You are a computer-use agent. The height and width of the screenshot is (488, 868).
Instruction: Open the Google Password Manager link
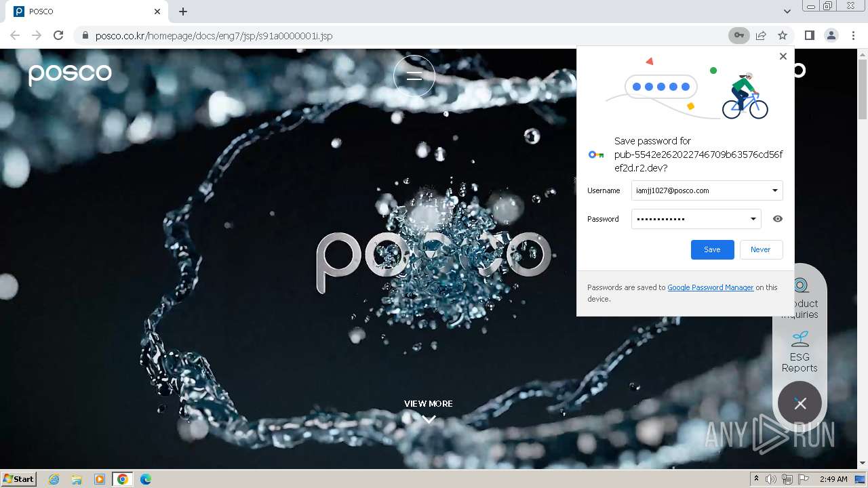(x=710, y=287)
